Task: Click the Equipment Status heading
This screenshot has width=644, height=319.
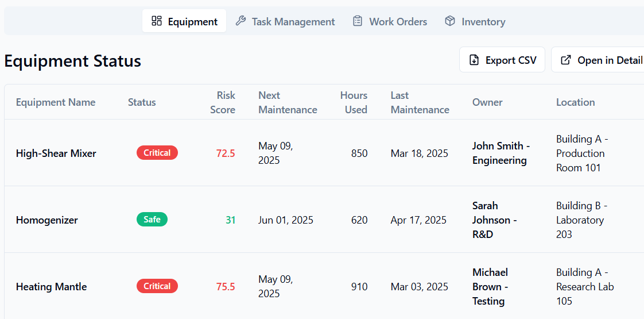Action: 73,61
